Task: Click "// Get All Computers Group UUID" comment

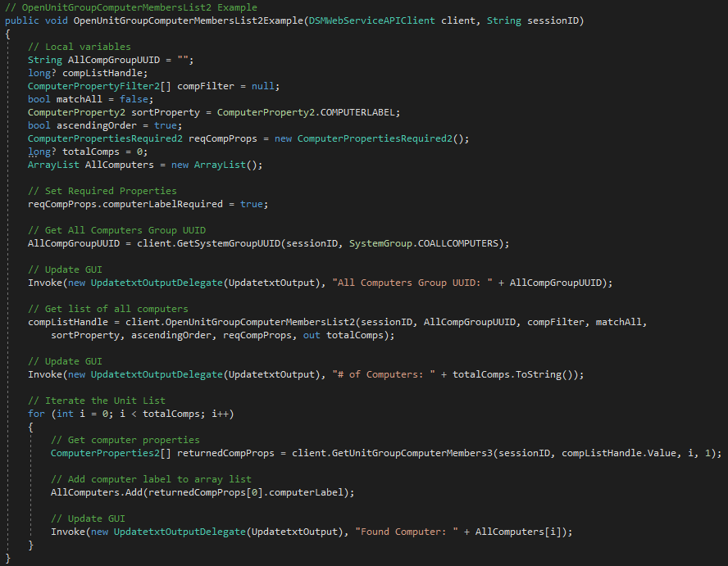Action: (116, 230)
